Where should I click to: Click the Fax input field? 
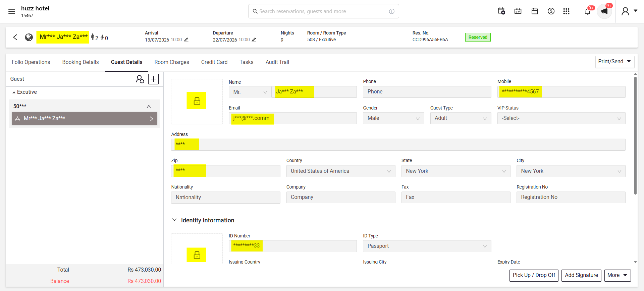(x=456, y=198)
